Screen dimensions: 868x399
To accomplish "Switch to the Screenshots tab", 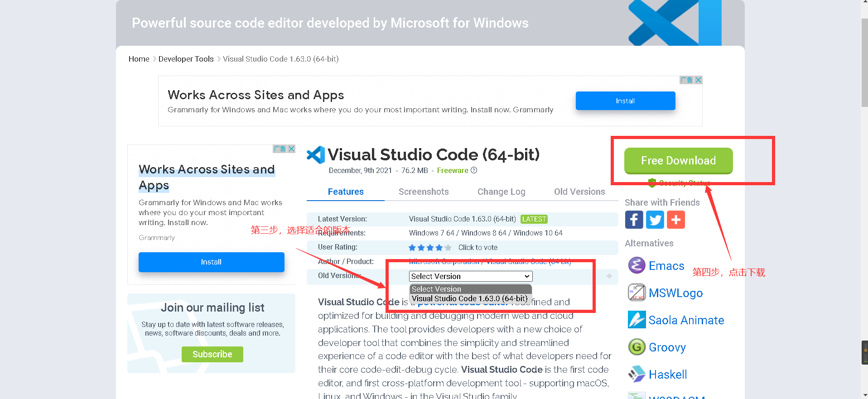I will click(x=424, y=192).
